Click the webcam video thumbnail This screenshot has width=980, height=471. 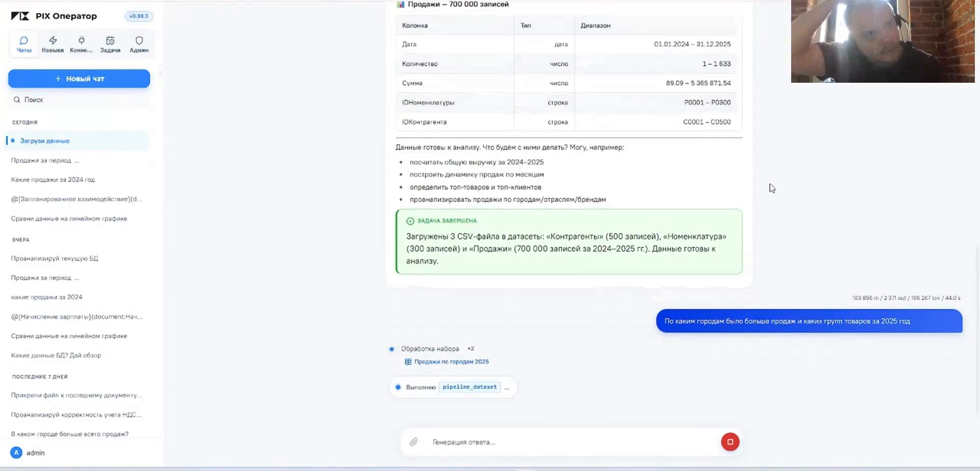[883, 41]
